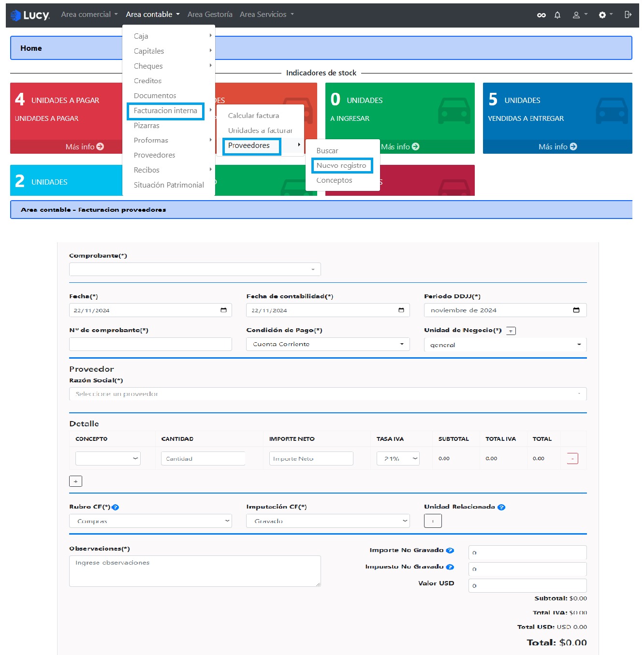
Task: Click the logout icon in navbar
Action: [x=628, y=15]
